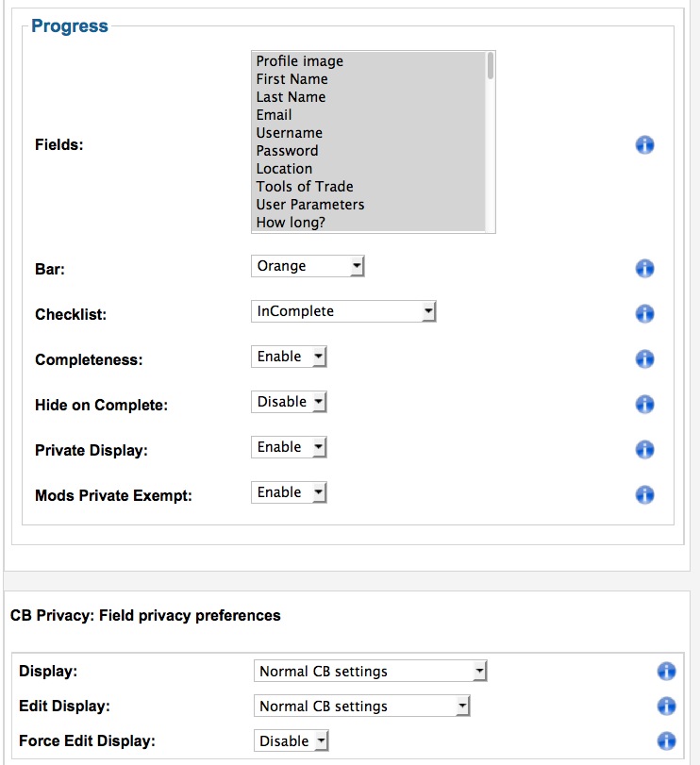The image size is (700, 765).
Task: Click info icon for Checklist row
Action: click(x=644, y=314)
